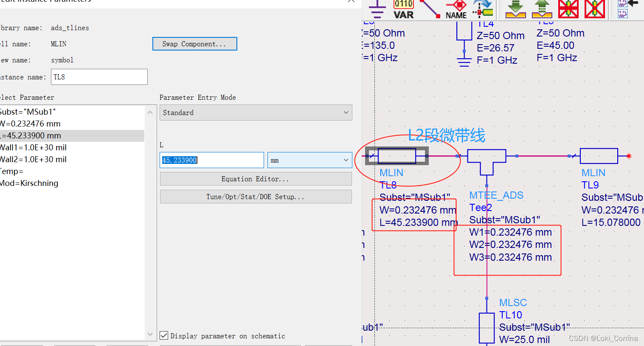The image size is (644, 346).
Task: Click TL8 L=45.233900 mm schematic text
Action: pyautogui.click(x=419, y=222)
